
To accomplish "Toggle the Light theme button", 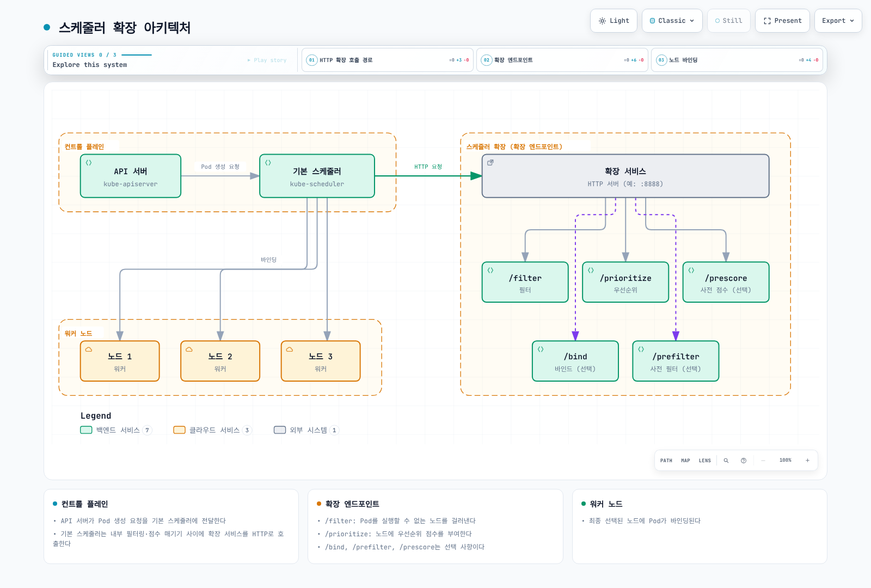I will [x=614, y=21].
